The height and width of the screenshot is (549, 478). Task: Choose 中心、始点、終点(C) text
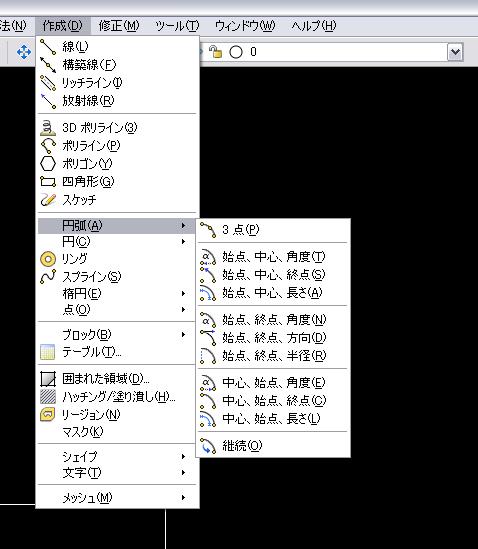pos(274,401)
